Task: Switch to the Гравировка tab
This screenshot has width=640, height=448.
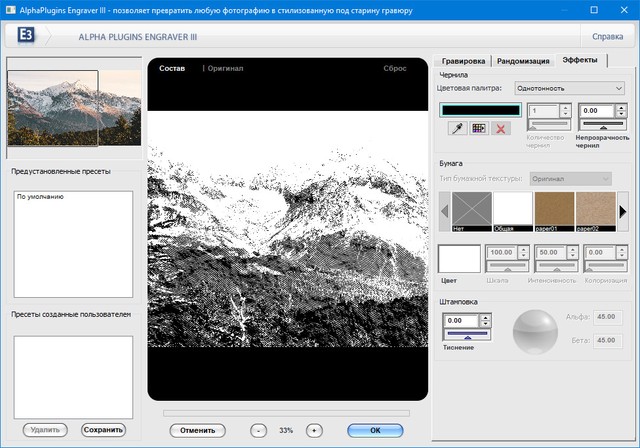Action: click(x=463, y=61)
